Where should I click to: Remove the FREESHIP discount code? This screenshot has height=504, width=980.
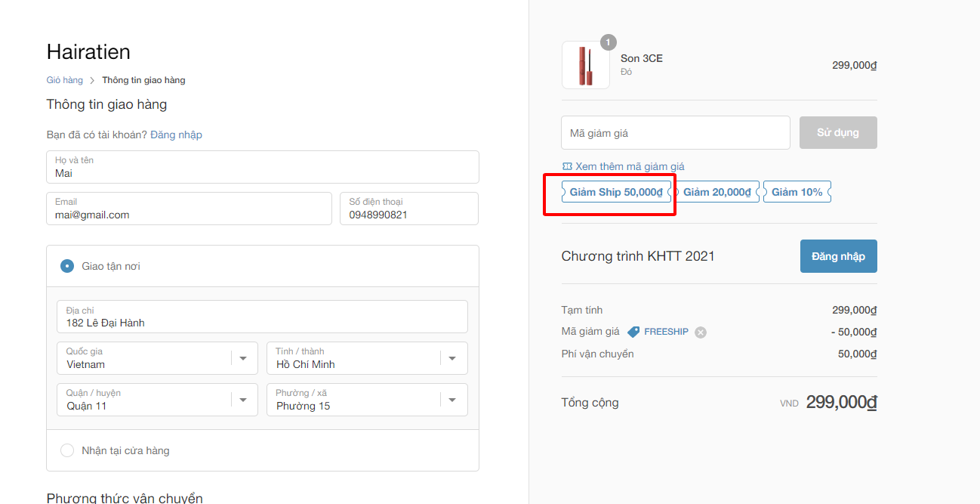click(x=701, y=332)
